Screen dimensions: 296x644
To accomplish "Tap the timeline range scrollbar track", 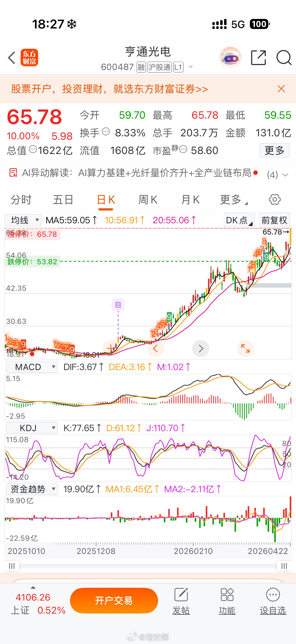I will pos(148,566).
